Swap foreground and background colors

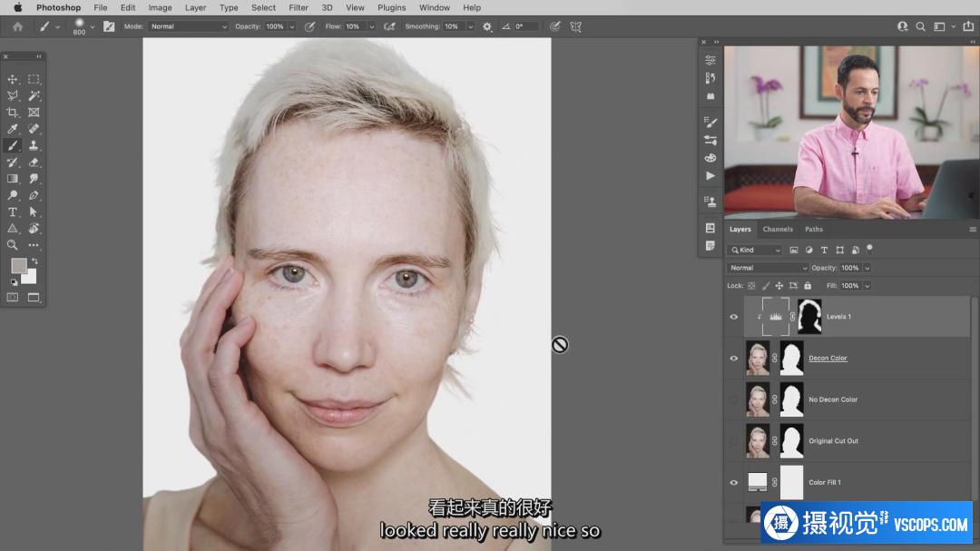34,261
